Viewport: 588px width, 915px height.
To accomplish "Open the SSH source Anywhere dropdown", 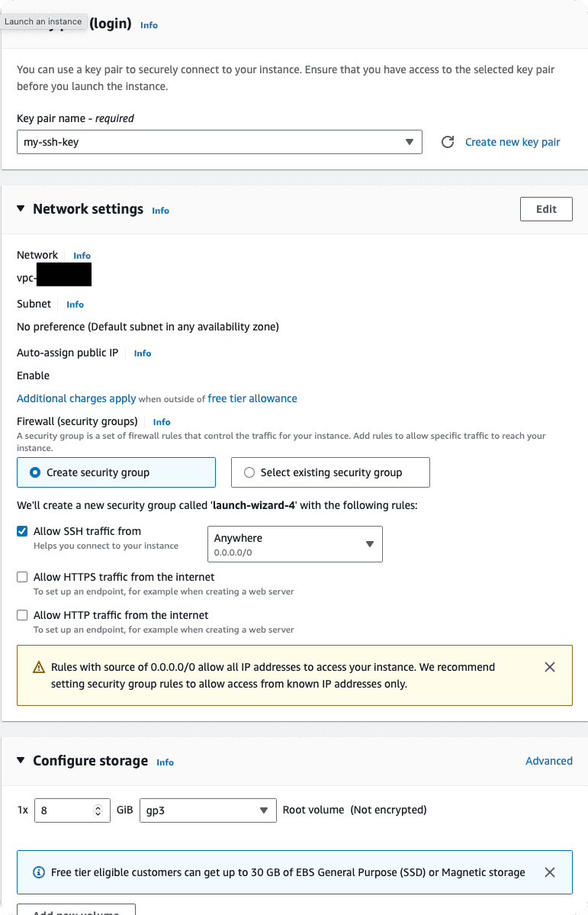I will (294, 544).
